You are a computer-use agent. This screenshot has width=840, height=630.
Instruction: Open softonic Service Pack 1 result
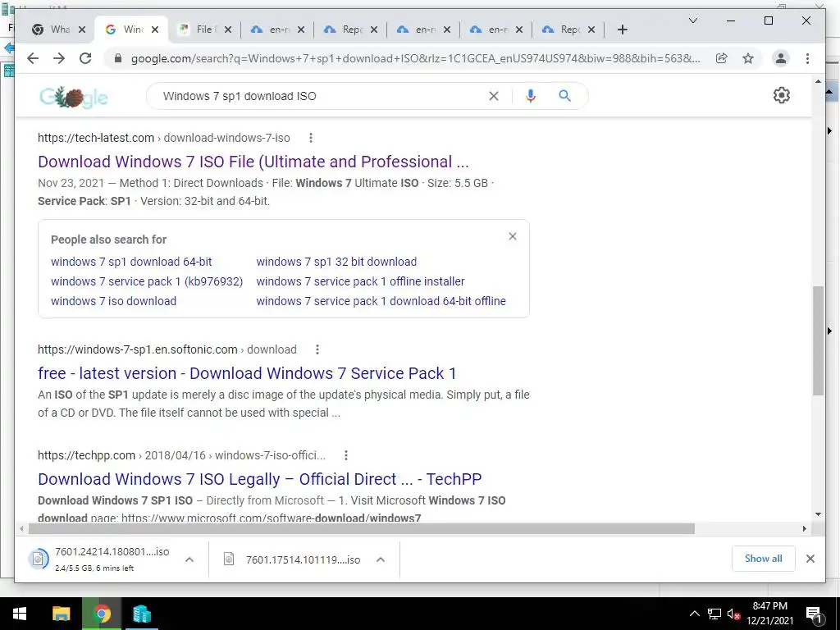click(247, 373)
